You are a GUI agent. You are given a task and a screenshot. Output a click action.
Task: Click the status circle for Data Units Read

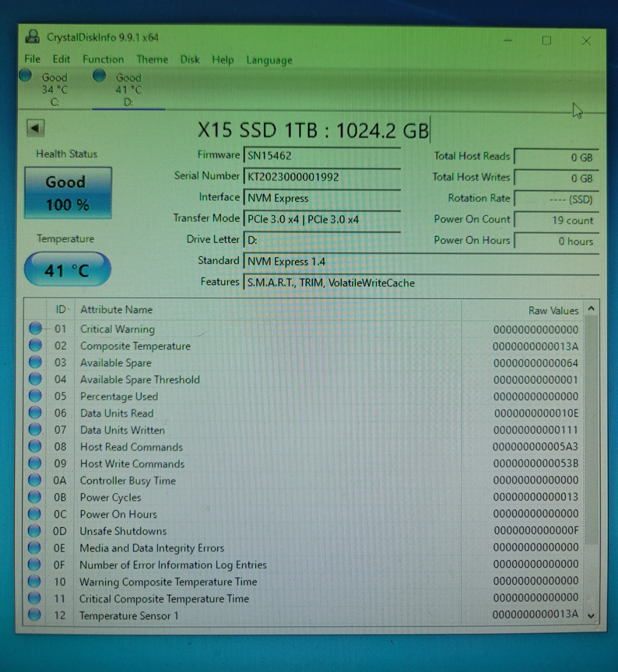click(x=35, y=413)
